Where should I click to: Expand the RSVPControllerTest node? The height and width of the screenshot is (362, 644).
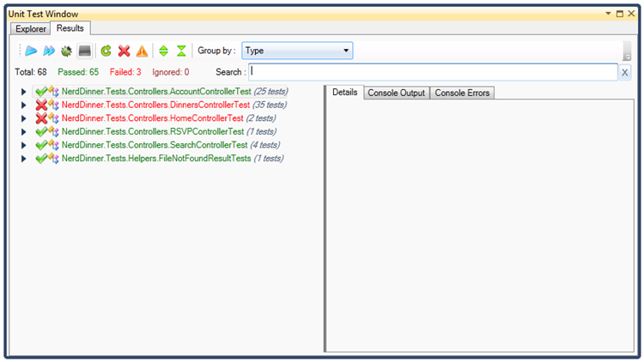(x=24, y=132)
